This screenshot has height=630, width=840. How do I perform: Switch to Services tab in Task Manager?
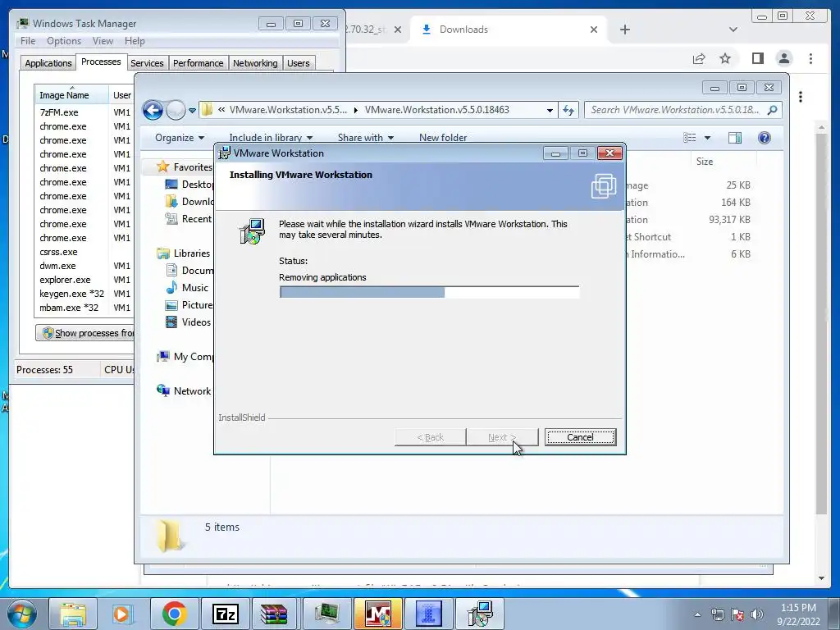click(147, 63)
